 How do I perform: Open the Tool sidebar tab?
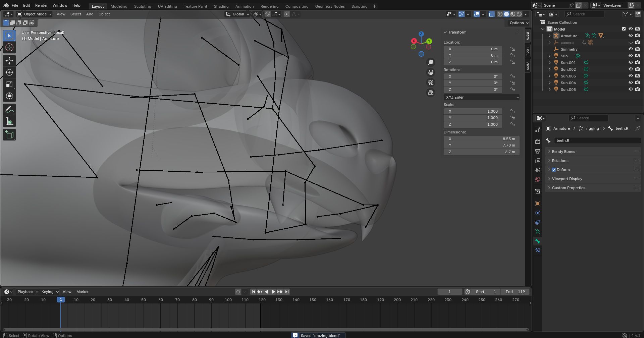[528, 51]
